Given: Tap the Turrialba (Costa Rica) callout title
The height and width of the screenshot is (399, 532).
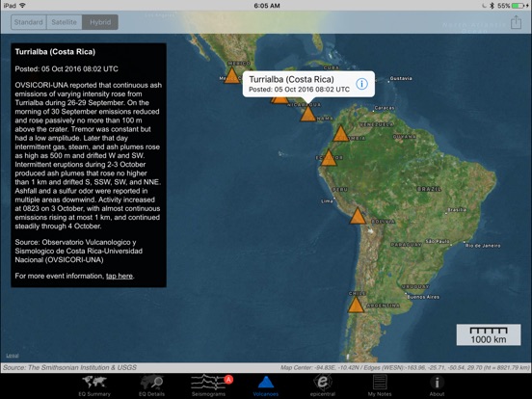Looking at the screenshot, I should coord(291,79).
